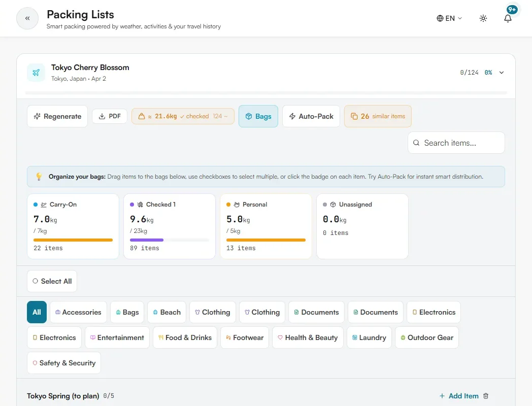Viewport: 532px width, 406px height.
Task: Run Auto-Pack distribution
Action: 311,116
